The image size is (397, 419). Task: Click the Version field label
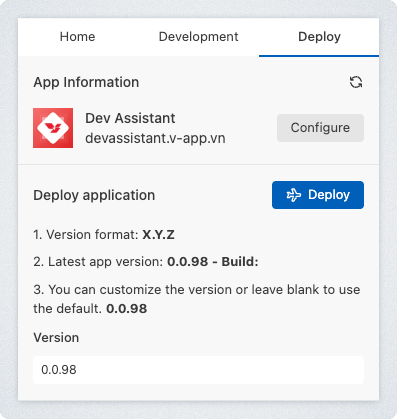(x=56, y=338)
